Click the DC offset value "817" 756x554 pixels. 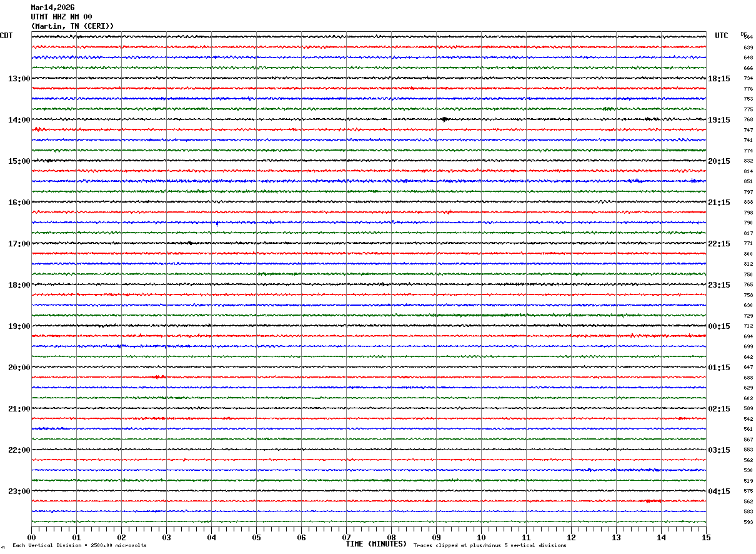click(748, 233)
